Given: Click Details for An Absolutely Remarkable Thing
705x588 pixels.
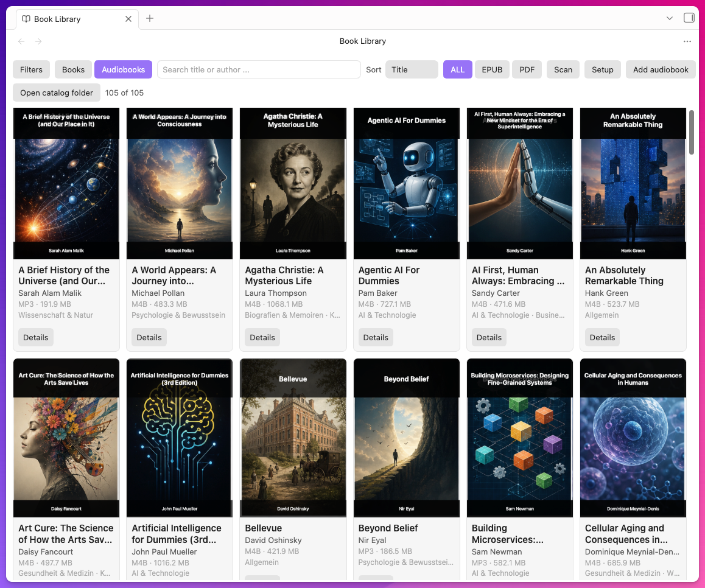Looking at the screenshot, I should 602,337.
